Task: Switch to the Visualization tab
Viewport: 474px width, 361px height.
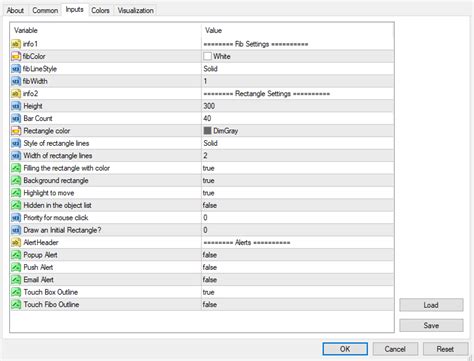Action: pos(136,10)
